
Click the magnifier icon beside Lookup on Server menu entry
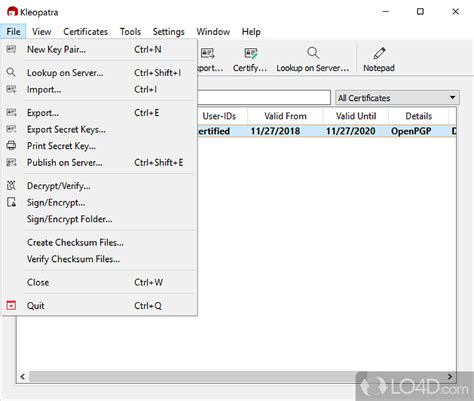tap(11, 72)
